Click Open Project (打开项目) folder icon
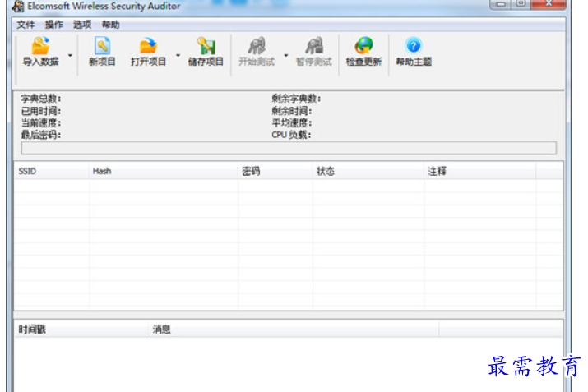This screenshot has height=392, width=588. pos(148,46)
